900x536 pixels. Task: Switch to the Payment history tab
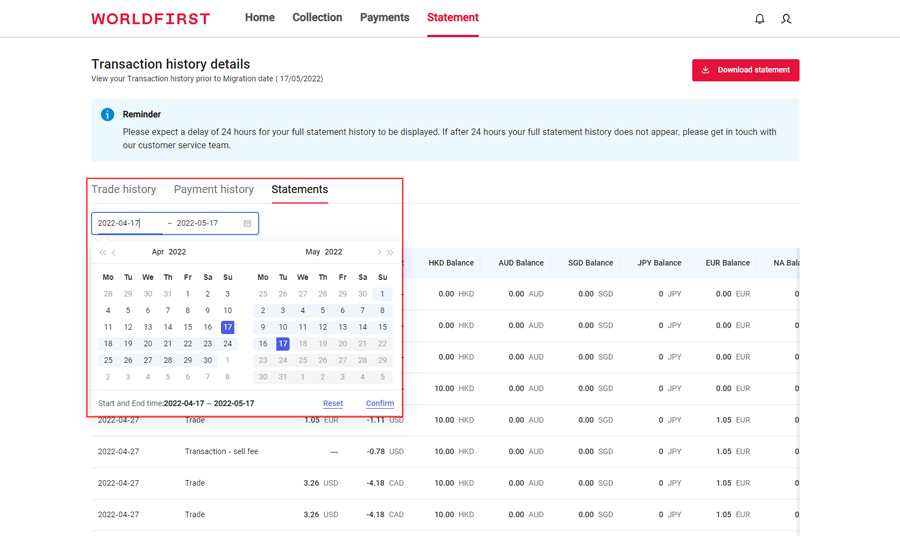coord(214,189)
